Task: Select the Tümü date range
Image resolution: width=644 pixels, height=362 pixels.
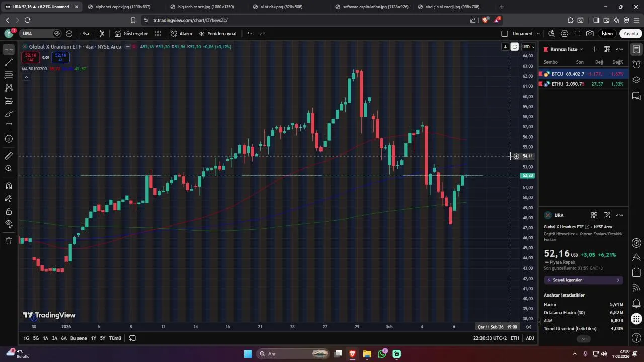Action: click(115, 338)
